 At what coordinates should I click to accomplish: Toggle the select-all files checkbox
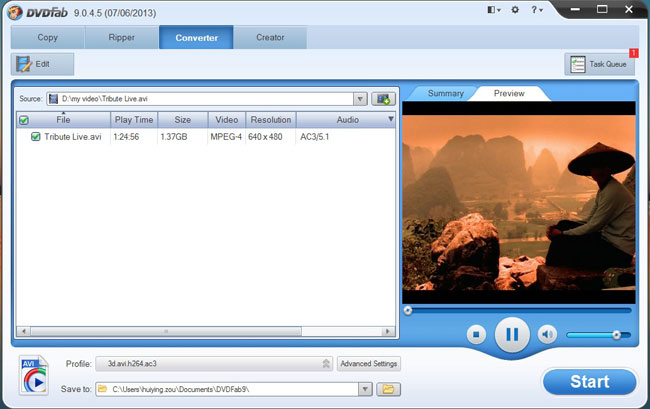point(24,120)
